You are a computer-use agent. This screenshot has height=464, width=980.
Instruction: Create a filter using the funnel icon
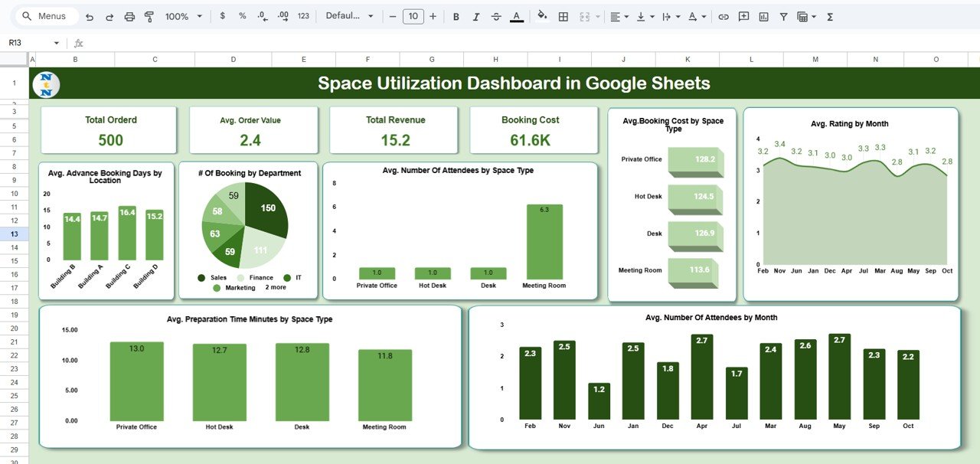(783, 16)
